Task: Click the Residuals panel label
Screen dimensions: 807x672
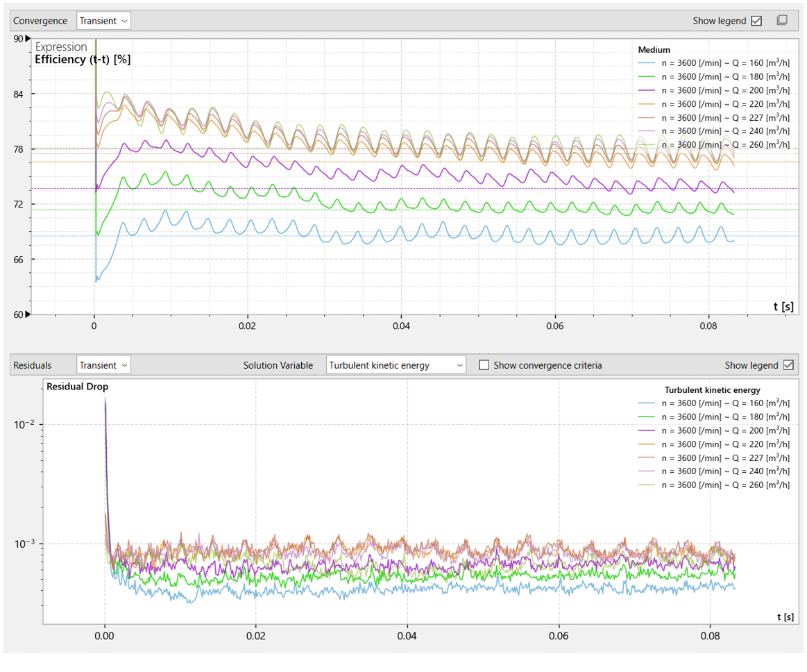Action: [33, 365]
